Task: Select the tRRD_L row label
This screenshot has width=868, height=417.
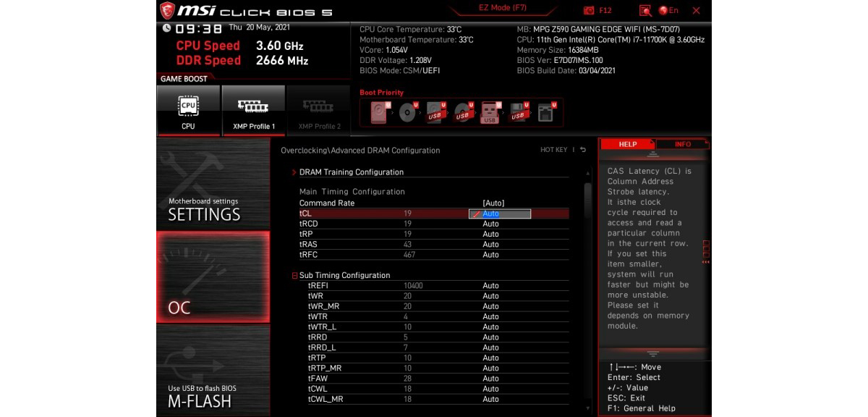Action: [323, 347]
